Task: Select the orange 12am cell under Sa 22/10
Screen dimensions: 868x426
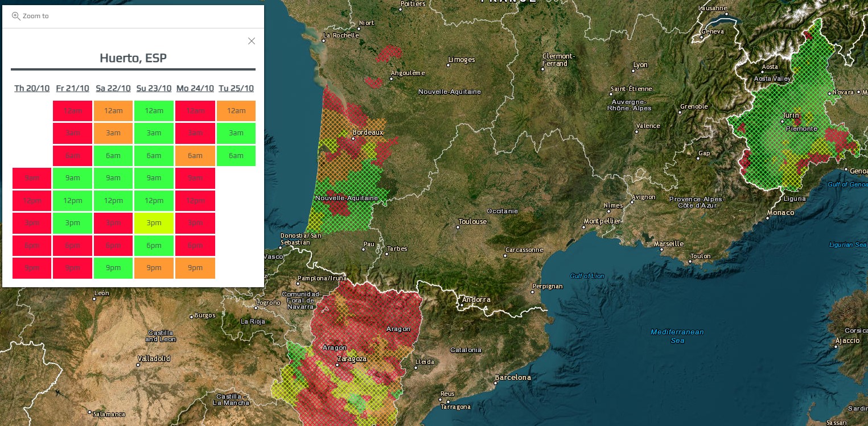Action: 113,111
